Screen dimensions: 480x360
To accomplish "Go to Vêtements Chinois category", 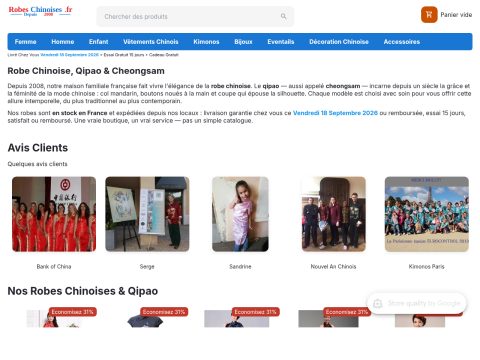I will click(151, 42).
